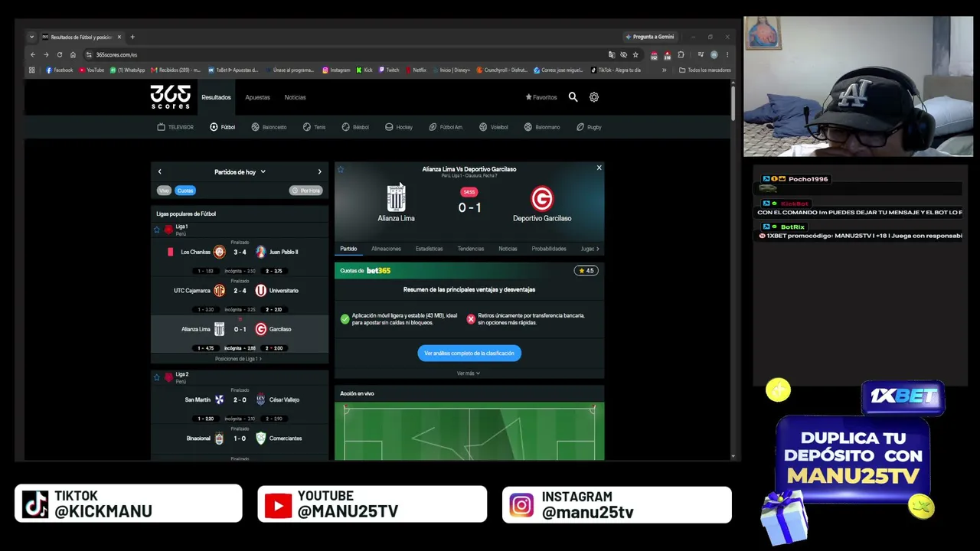Switch to the Rugby sport section
Viewport: 980px width, 551px height.
[589, 127]
